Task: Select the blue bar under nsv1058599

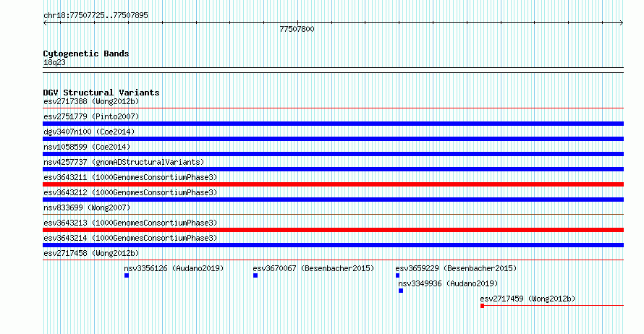Action: click(x=333, y=154)
